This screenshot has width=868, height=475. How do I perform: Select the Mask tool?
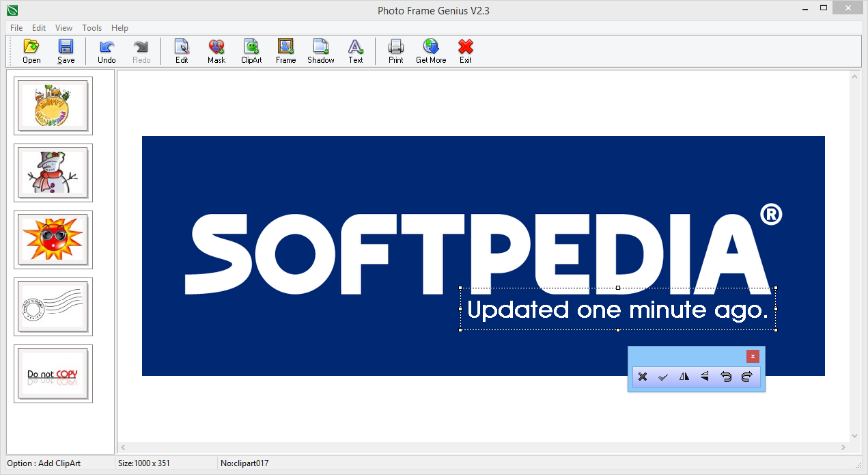tap(216, 51)
